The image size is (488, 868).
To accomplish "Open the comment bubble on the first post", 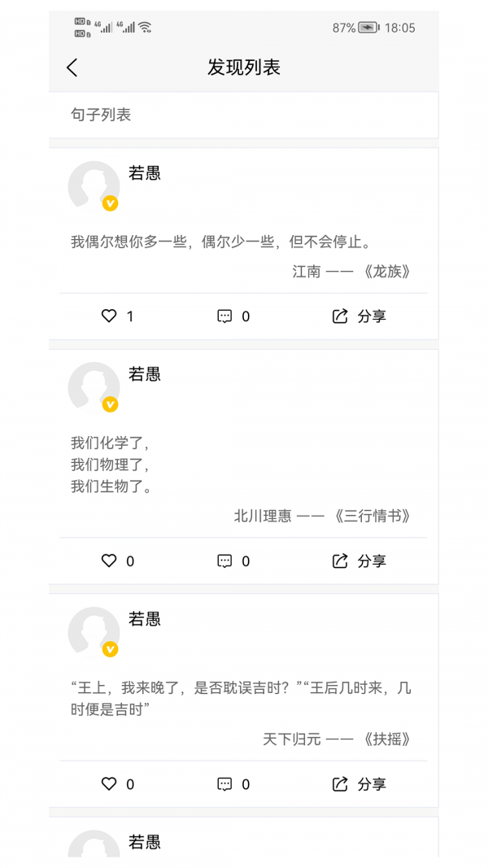I will click(224, 316).
